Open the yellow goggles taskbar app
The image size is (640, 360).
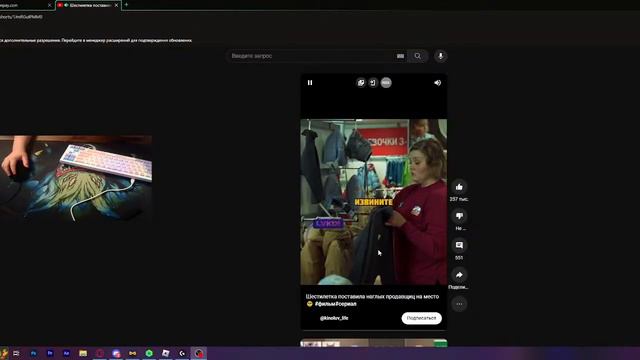[133, 353]
